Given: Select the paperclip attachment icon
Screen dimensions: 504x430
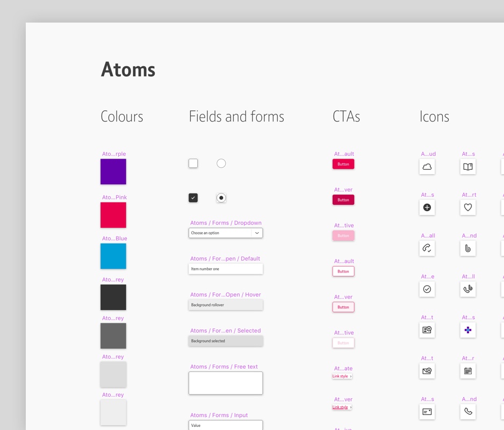Looking at the screenshot, I should click(x=468, y=248).
